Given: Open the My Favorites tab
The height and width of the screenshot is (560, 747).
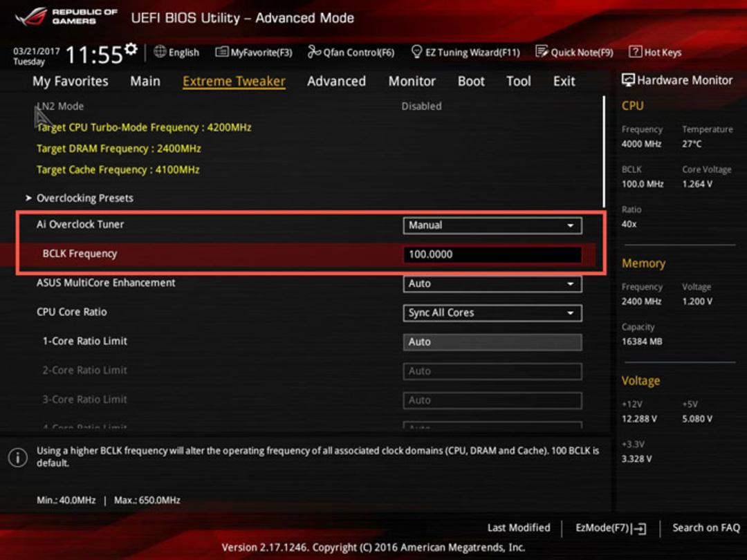Looking at the screenshot, I should pyautogui.click(x=71, y=82).
